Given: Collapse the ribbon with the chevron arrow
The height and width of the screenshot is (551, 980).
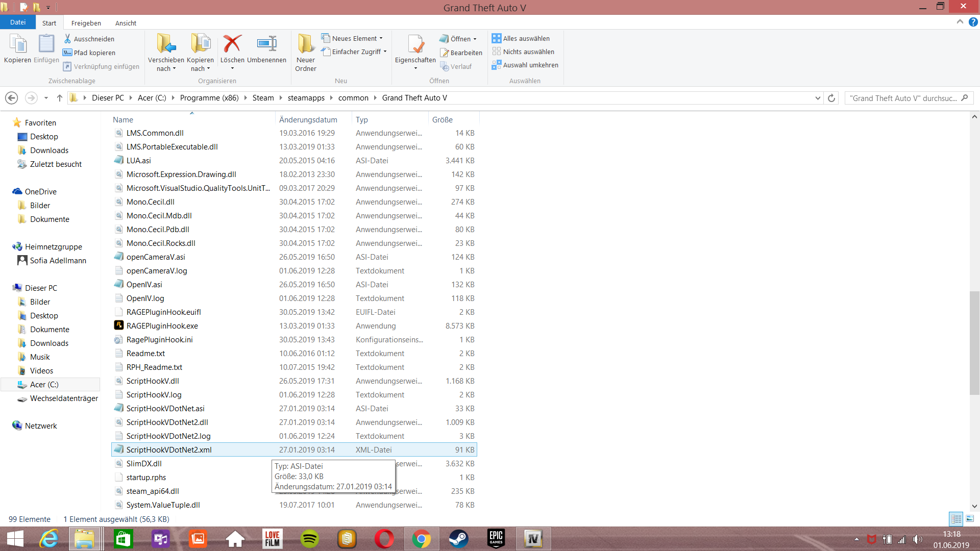Looking at the screenshot, I should tap(960, 22).
